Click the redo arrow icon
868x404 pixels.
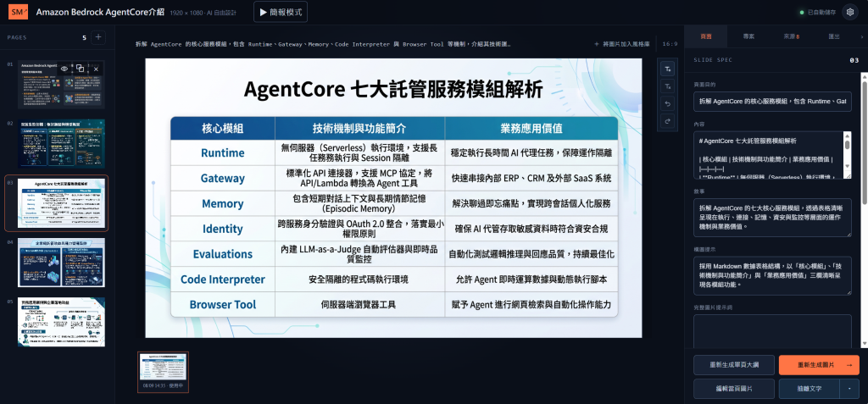pos(668,120)
